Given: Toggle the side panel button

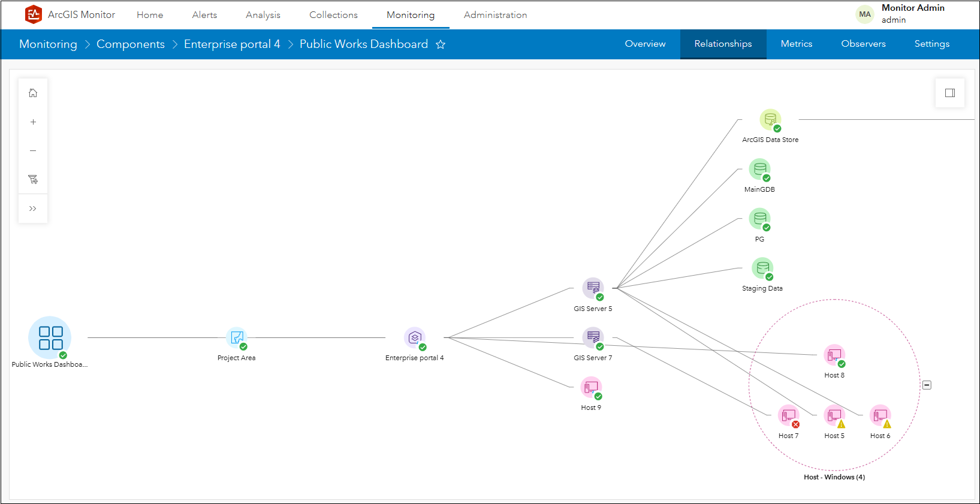Looking at the screenshot, I should point(950,93).
